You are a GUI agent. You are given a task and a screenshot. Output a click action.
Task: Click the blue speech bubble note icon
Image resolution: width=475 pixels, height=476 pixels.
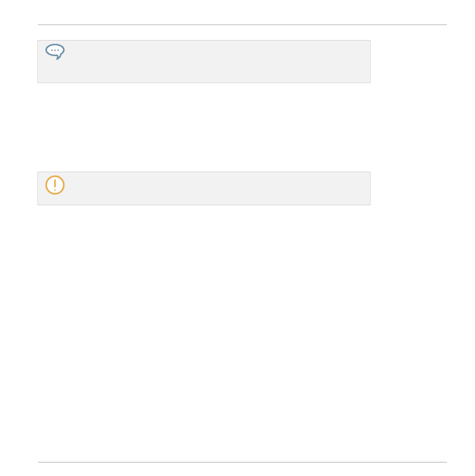coord(55,52)
